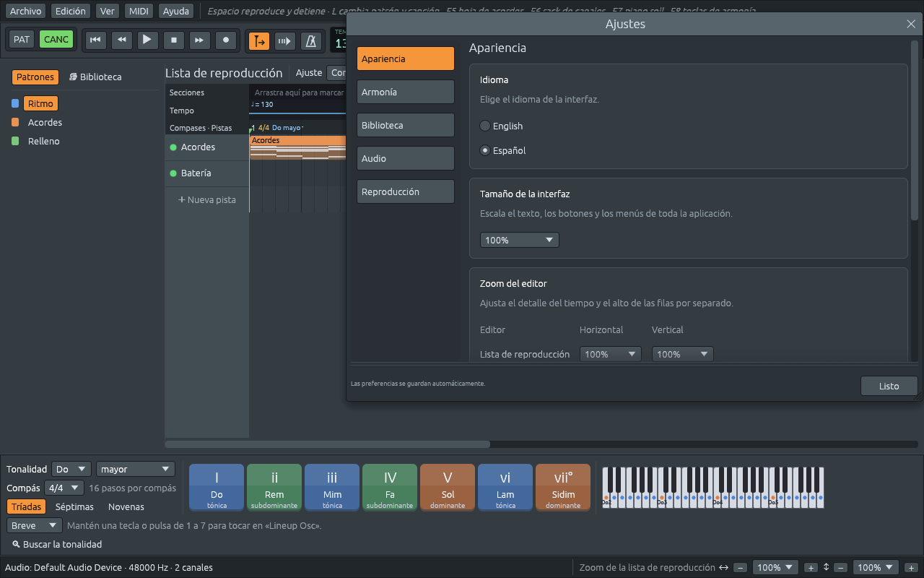This screenshot has height=578, width=924.
Task: Click the Listo button
Action: pos(889,386)
